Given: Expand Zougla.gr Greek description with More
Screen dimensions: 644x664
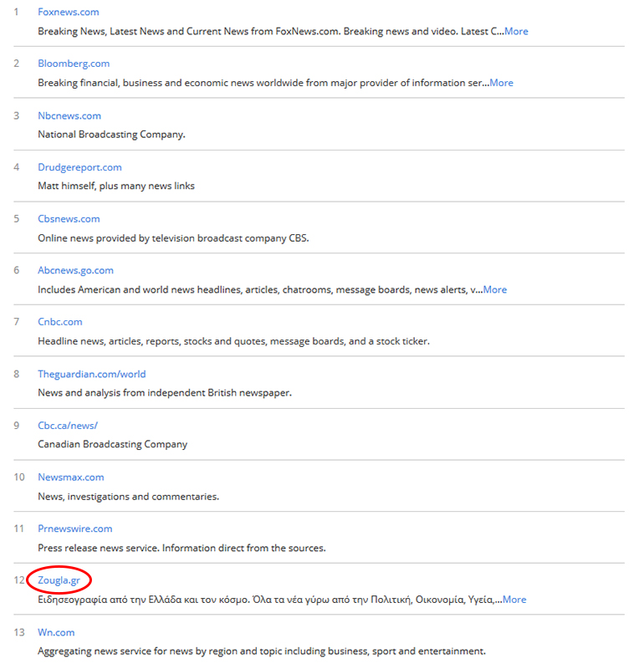Looking at the screenshot, I should (514, 599).
